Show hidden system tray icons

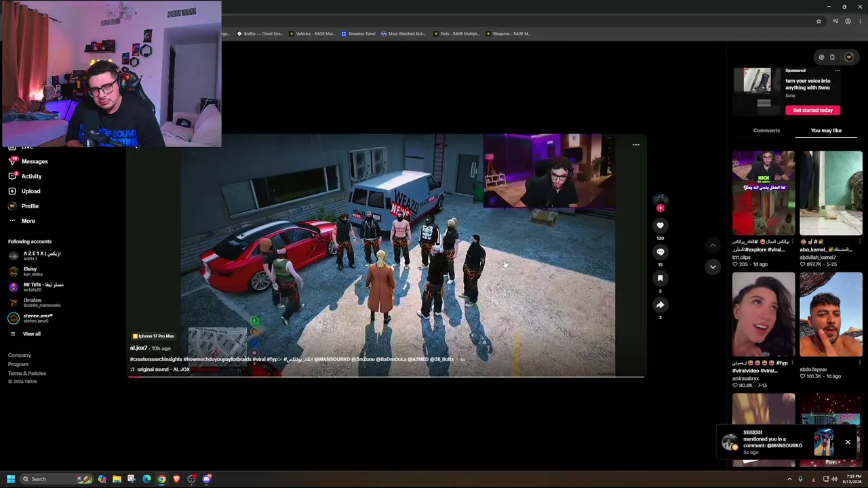(789, 479)
